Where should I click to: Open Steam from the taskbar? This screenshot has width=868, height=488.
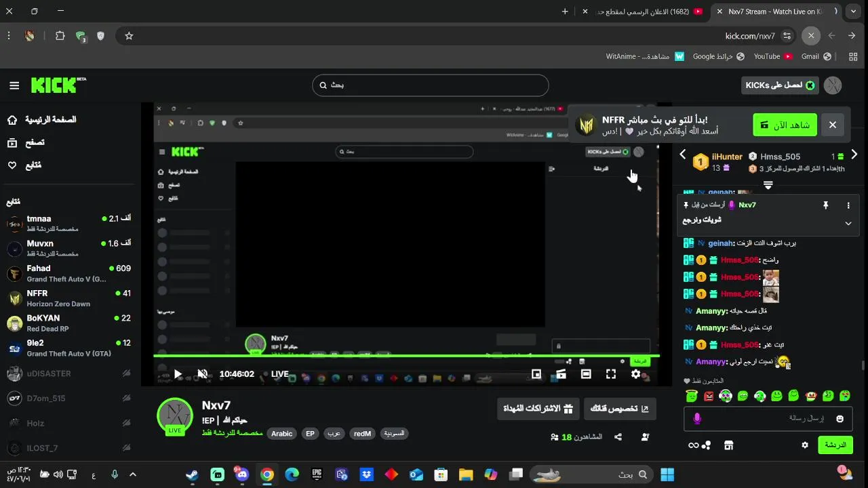[193, 474]
